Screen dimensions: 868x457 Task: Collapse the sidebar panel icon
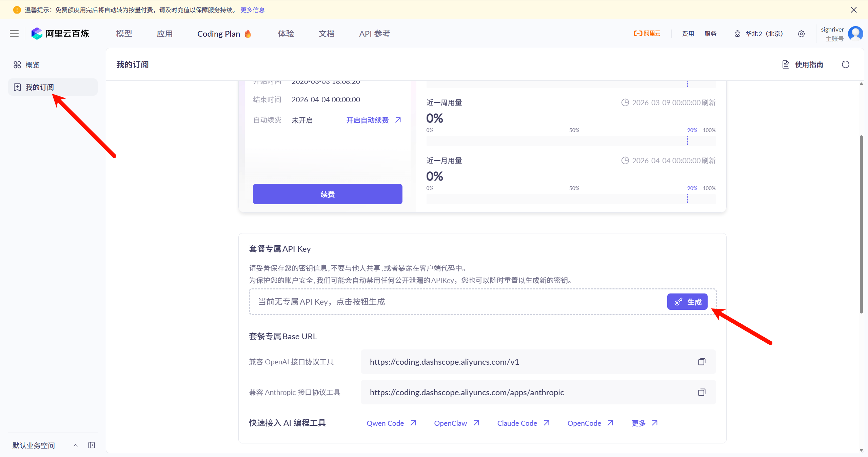pos(92,445)
